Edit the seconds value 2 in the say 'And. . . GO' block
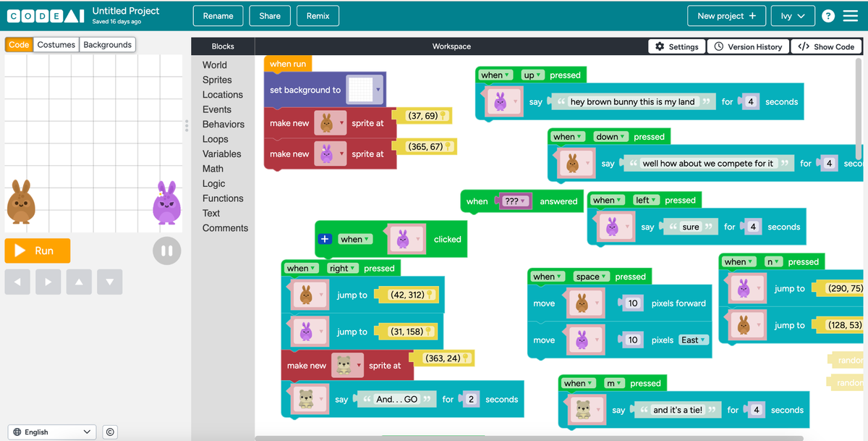Viewport: 868px width, 441px height. pos(469,399)
